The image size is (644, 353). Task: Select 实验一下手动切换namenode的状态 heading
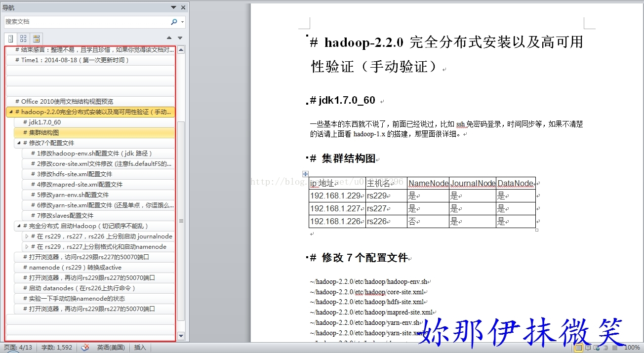(x=94, y=298)
